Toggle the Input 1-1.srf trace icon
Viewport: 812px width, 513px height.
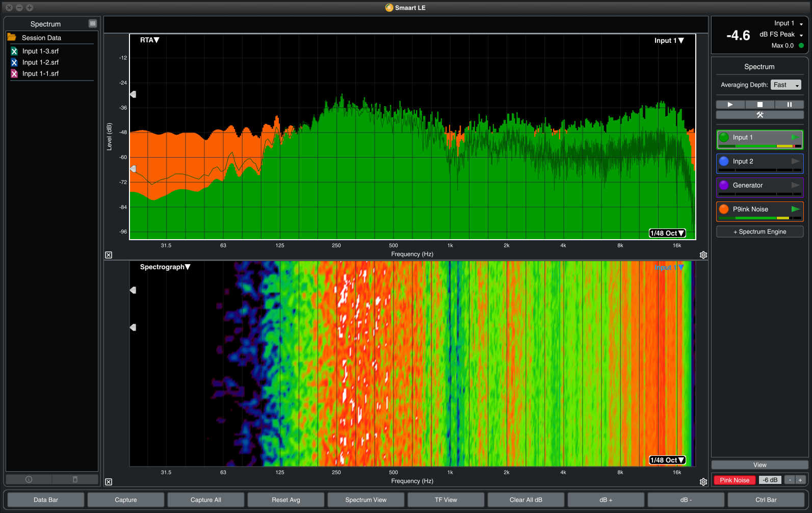point(14,73)
